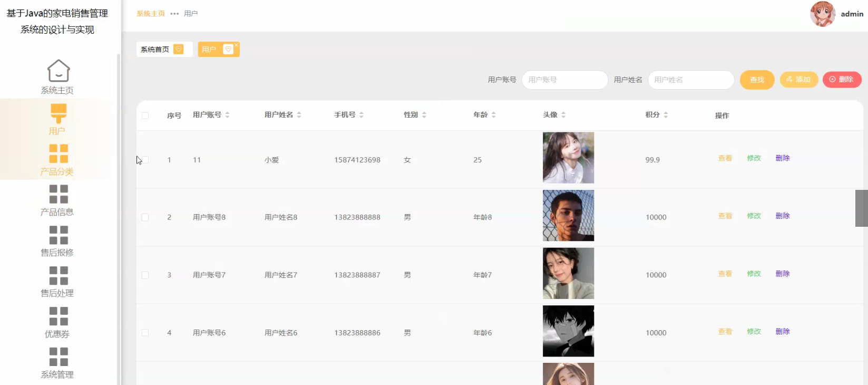868x385 pixels.
Task: Sort by 性别 column arrows
Action: tap(424, 115)
